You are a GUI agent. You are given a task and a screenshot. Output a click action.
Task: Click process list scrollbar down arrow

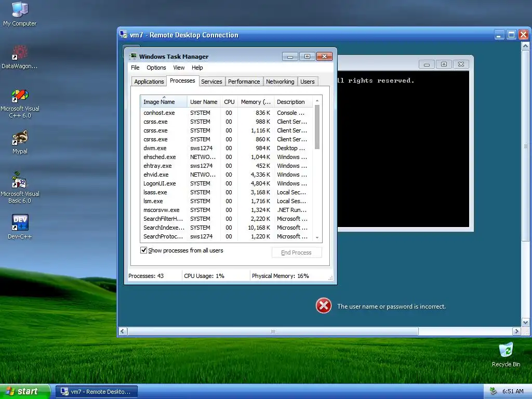click(317, 237)
